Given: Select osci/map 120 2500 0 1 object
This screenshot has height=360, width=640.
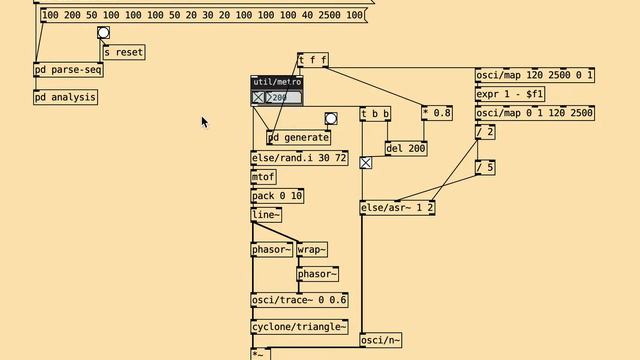Looking at the screenshot, I should pyautogui.click(x=535, y=76).
